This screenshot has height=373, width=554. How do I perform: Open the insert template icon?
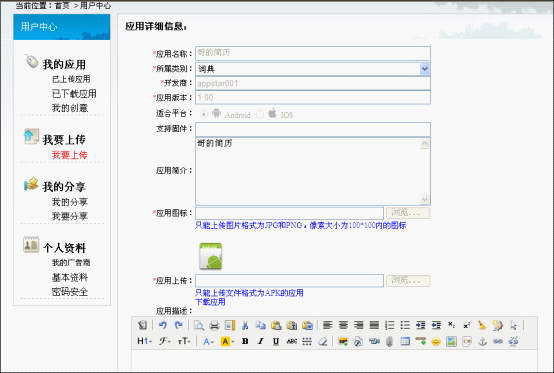[230, 325]
